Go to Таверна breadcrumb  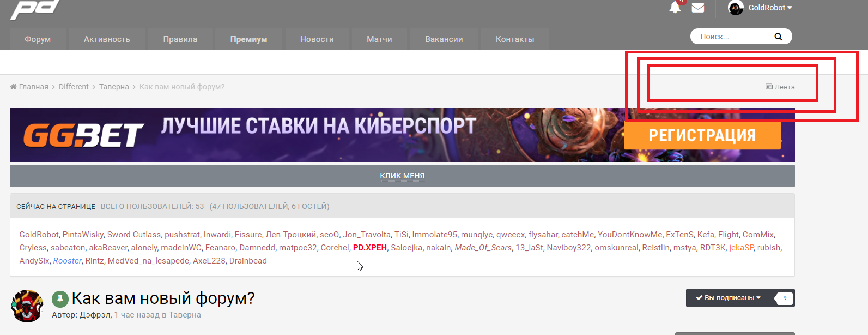click(114, 87)
